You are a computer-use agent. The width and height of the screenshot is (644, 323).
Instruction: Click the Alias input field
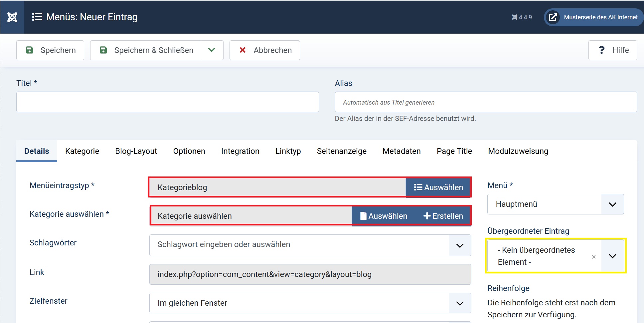[486, 102]
